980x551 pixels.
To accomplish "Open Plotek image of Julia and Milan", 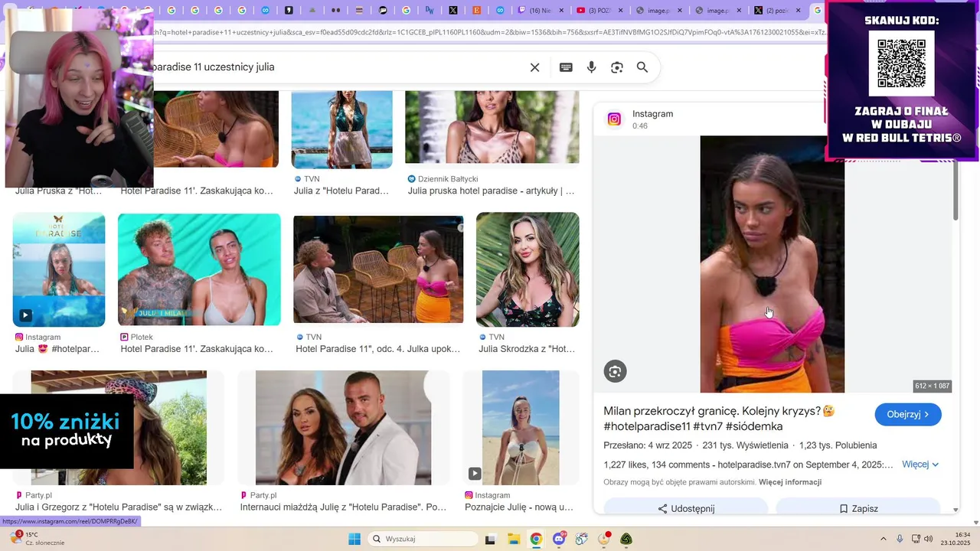I will (199, 269).
